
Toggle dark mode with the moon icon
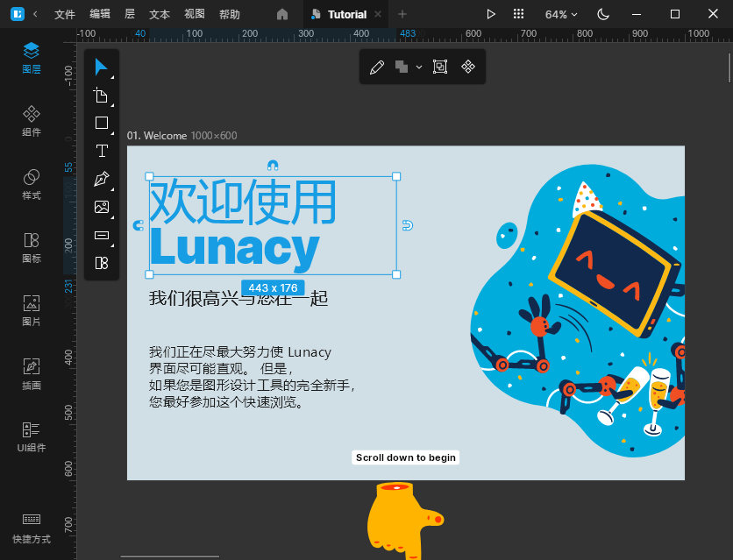pyautogui.click(x=601, y=14)
